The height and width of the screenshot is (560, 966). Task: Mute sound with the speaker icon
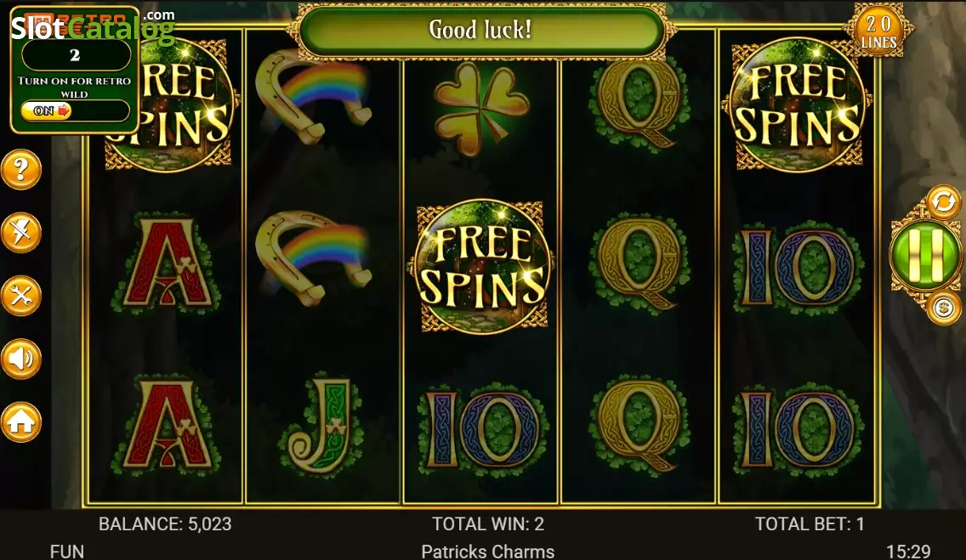pyautogui.click(x=21, y=359)
